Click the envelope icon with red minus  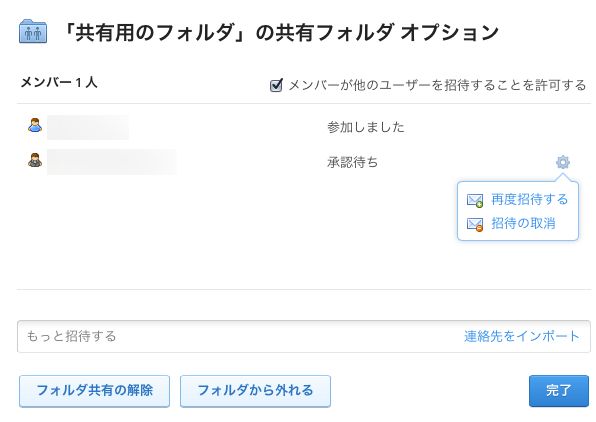coord(475,224)
